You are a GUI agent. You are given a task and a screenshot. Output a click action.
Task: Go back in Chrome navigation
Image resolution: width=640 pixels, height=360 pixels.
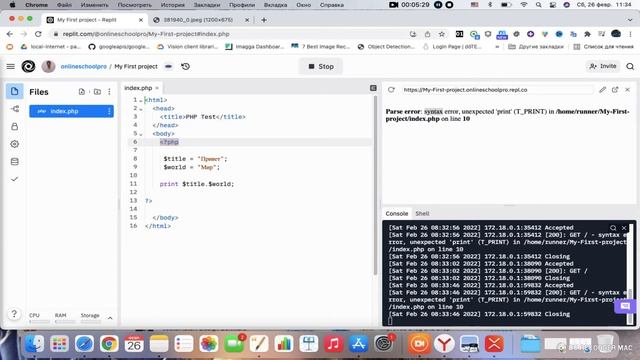[10, 34]
